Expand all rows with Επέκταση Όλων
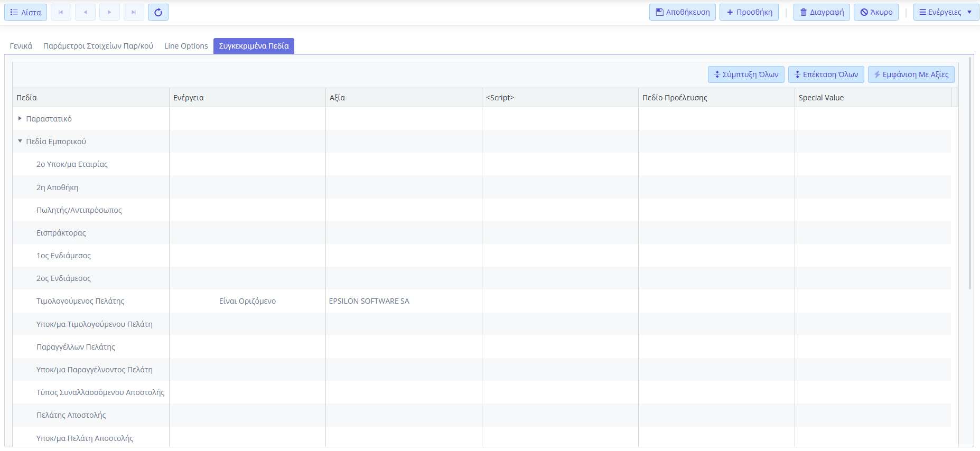 (x=826, y=74)
